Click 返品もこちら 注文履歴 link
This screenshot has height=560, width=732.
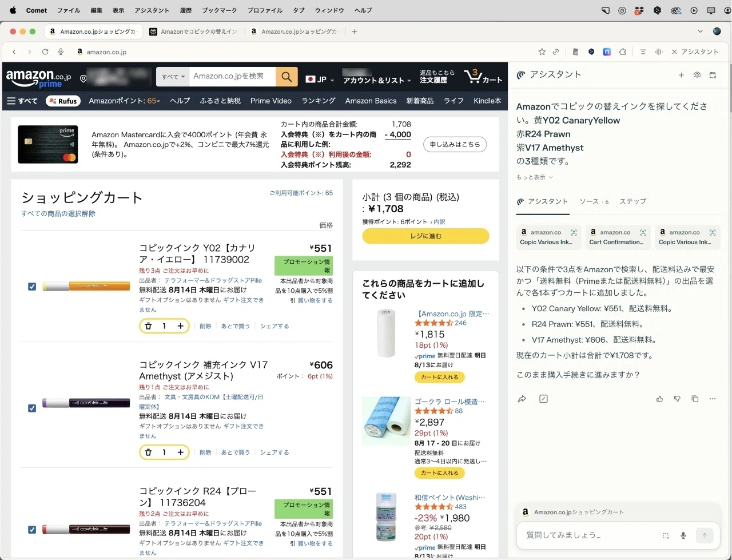[437, 77]
